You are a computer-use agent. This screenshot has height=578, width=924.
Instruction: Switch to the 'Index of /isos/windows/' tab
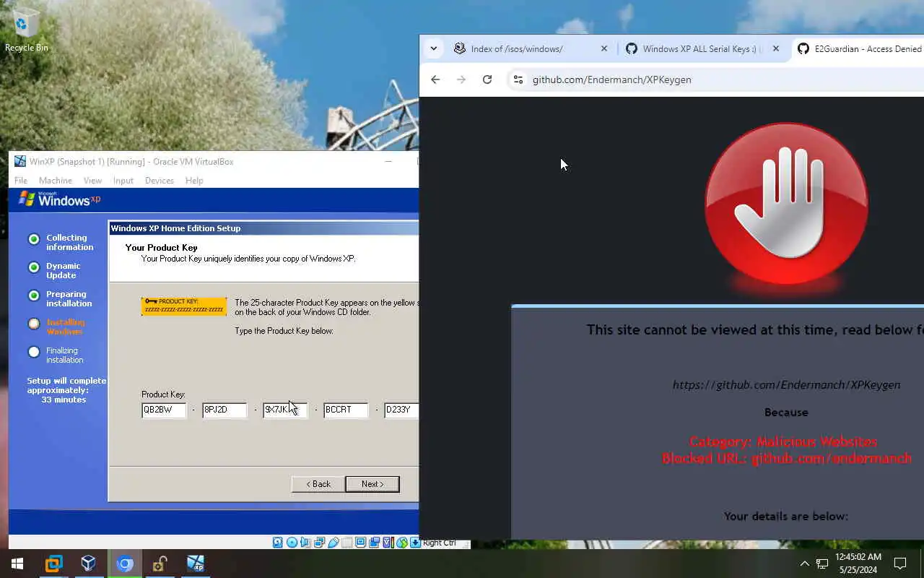(x=531, y=48)
